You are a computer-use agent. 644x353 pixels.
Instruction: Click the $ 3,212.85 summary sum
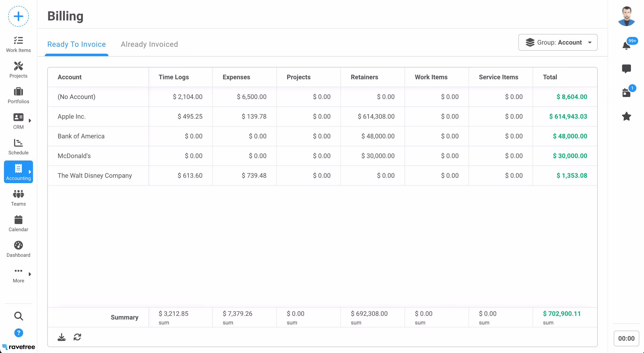pyautogui.click(x=173, y=314)
